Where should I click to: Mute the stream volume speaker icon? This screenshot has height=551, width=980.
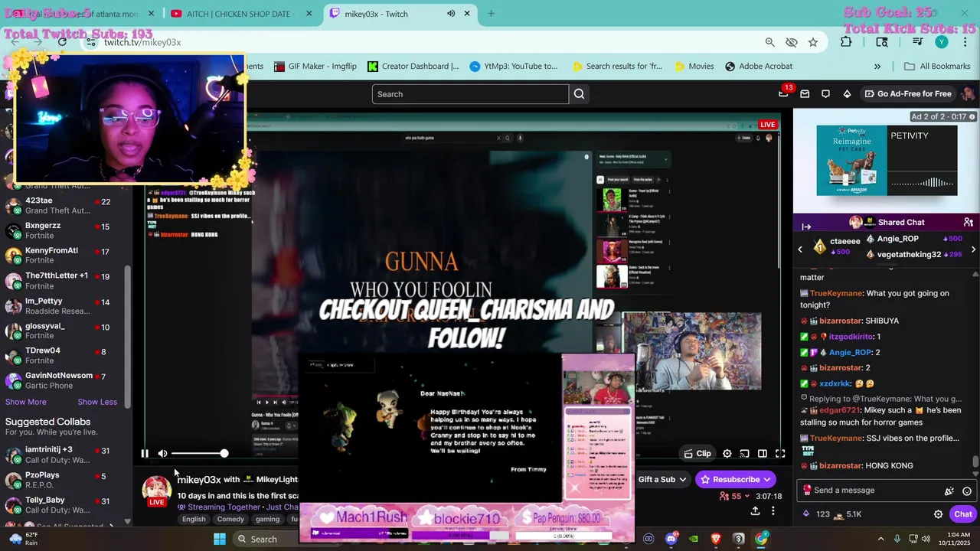[x=162, y=454]
